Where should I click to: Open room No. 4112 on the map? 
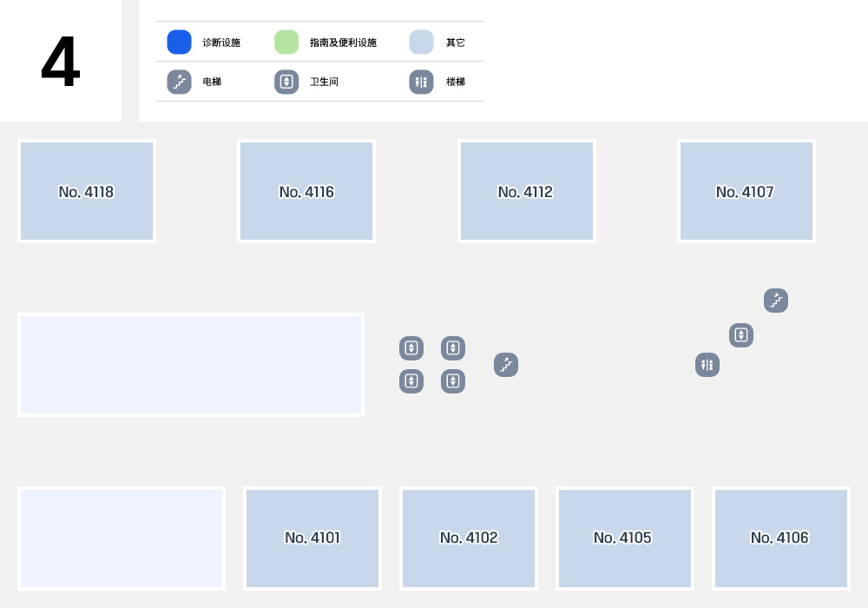527,191
